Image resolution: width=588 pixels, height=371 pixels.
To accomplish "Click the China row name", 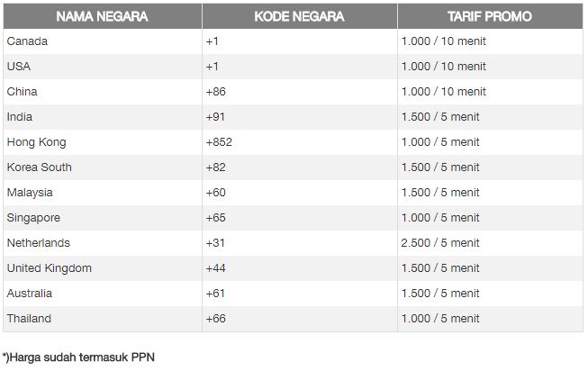I will (x=23, y=92).
